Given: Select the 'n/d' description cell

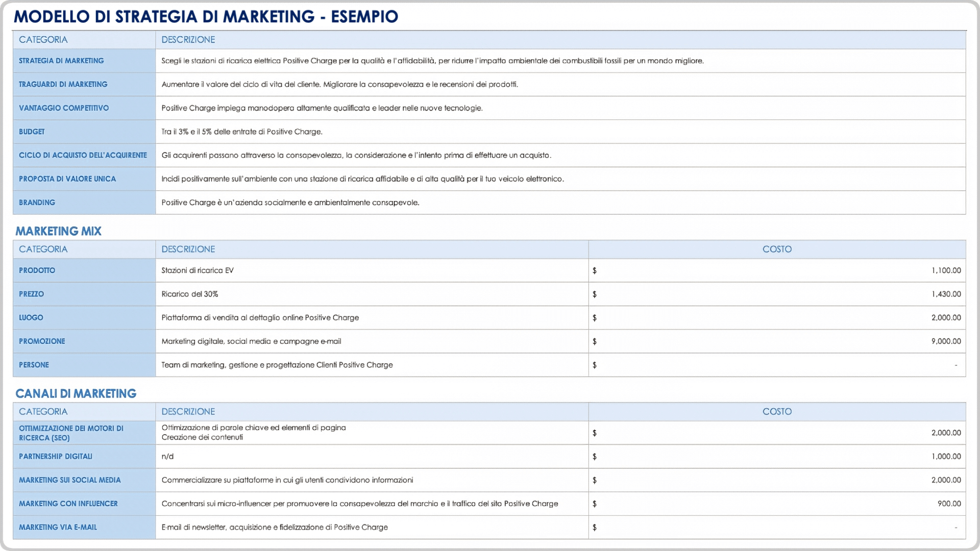Looking at the screenshot, I should [372, 457].
